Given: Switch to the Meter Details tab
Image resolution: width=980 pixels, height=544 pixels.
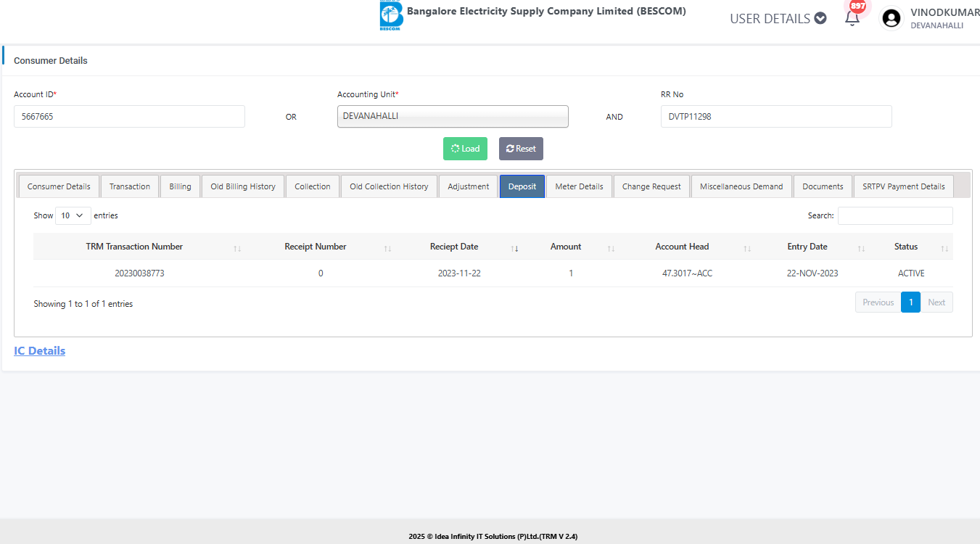Looking at the screenshot, I should (579, 186).
